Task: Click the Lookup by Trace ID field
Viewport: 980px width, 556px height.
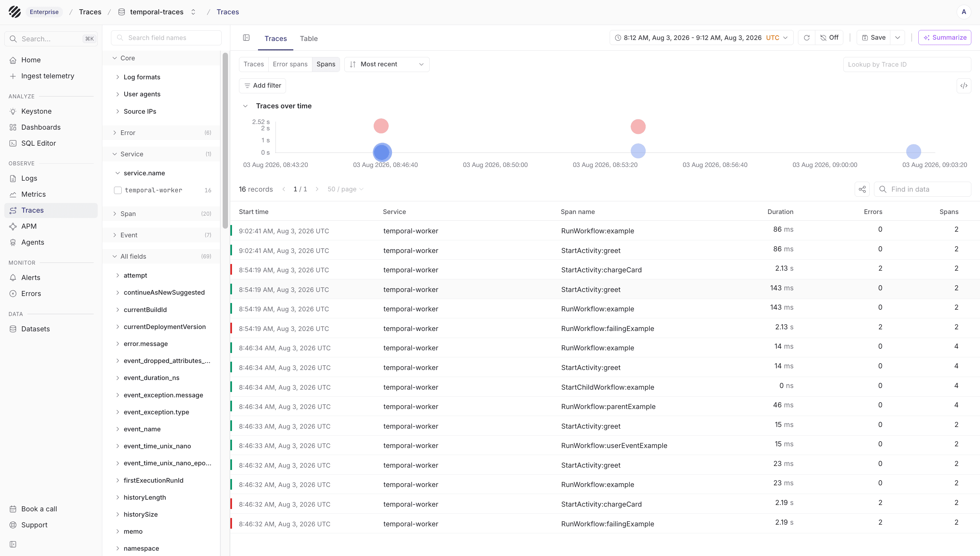Action: [x=907, y=65]
